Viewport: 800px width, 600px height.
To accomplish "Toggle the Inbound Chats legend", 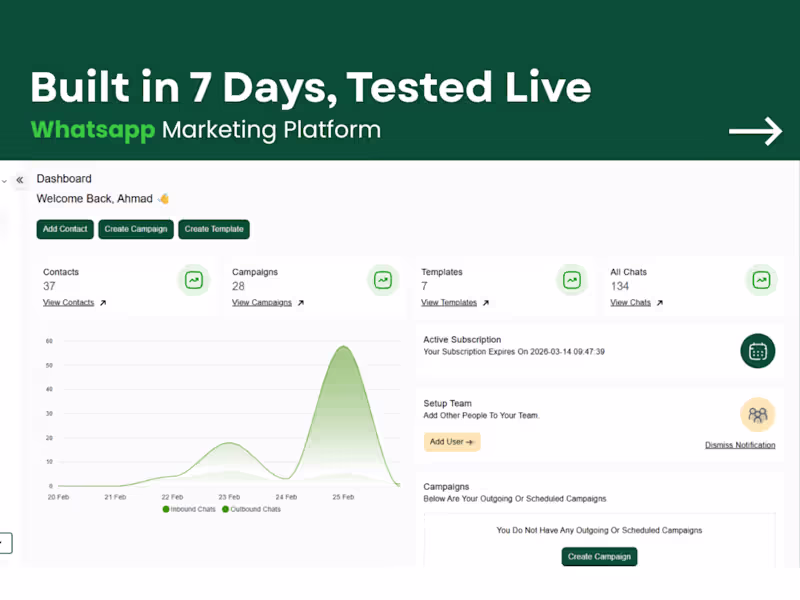I will [x=189, y=509].
